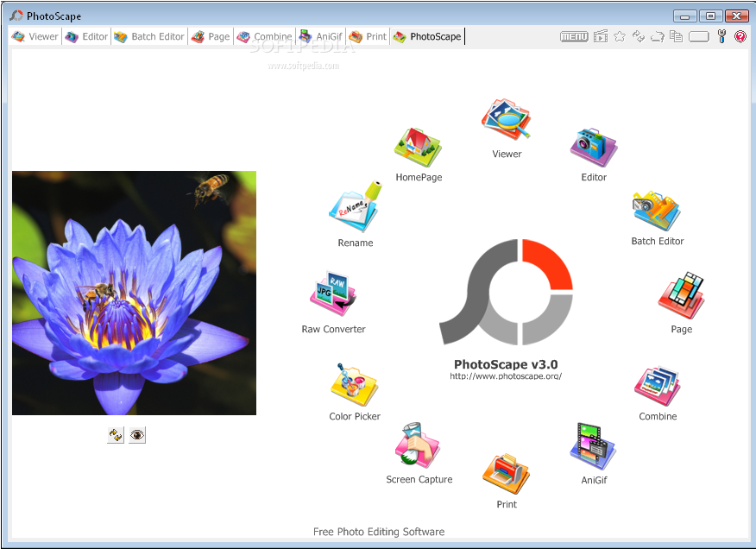Click the curved arrow rotate toolbar icon
This screenshot has height=549, width=756.
coord(657,36)
